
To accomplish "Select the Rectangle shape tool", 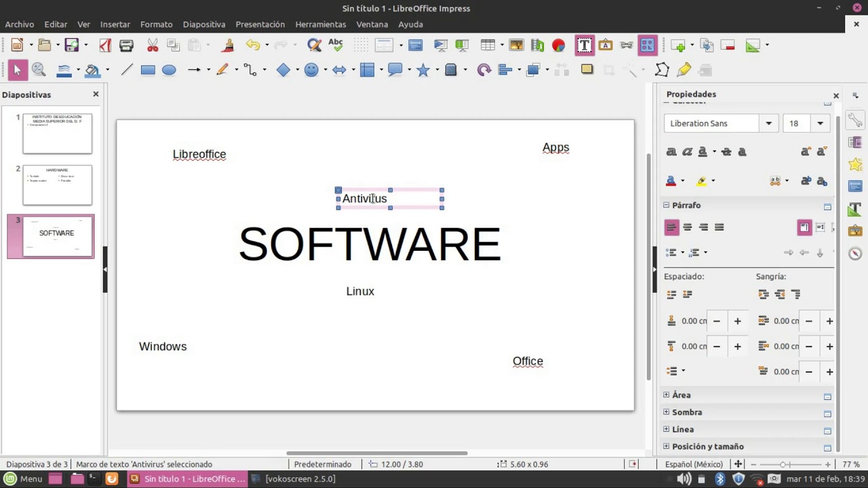I will (148, 70).
